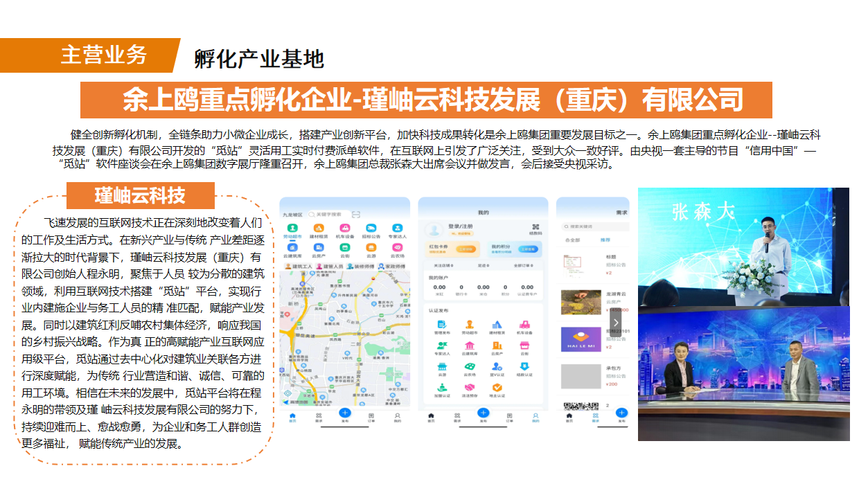The width and height of the screenshot is (868, 484).
Task: Click 机车设备 icon under 认证发布
Action: 524,325
